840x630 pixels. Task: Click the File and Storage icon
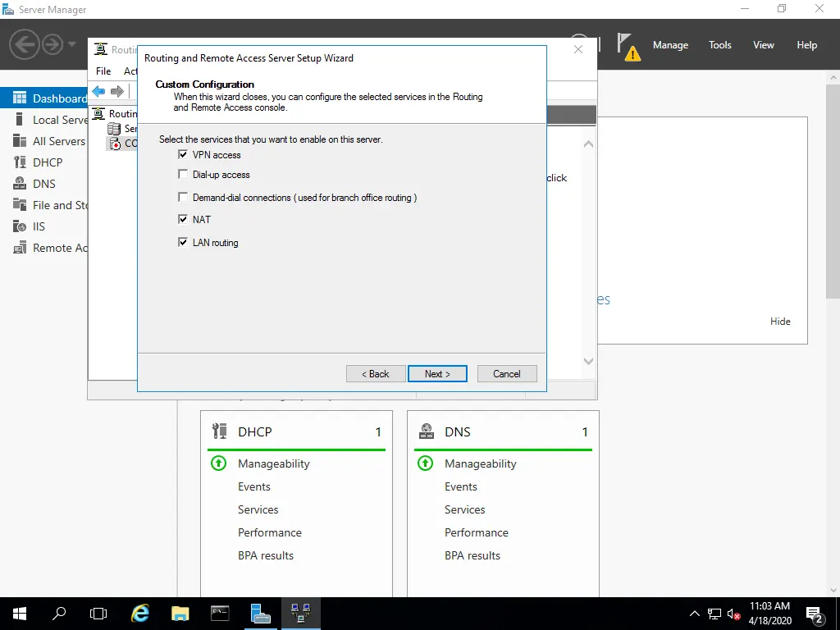coord(20,204)
